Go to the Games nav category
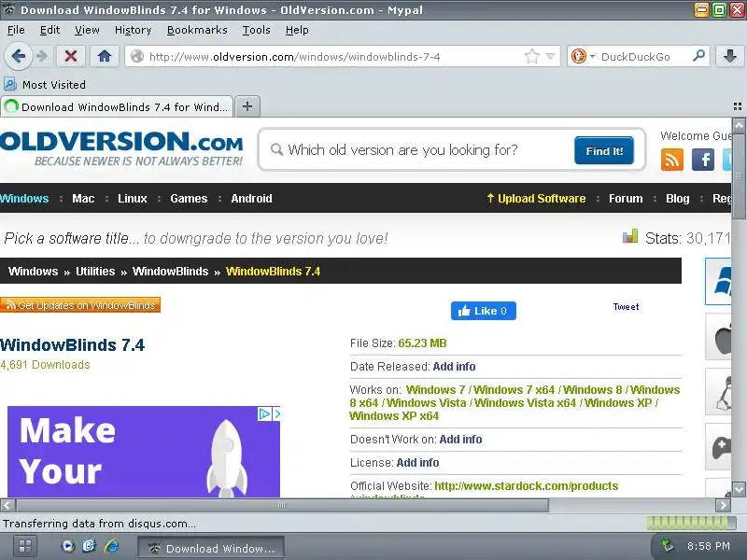The height and width of the screenshot is (560, 747). tap(189, 199)
